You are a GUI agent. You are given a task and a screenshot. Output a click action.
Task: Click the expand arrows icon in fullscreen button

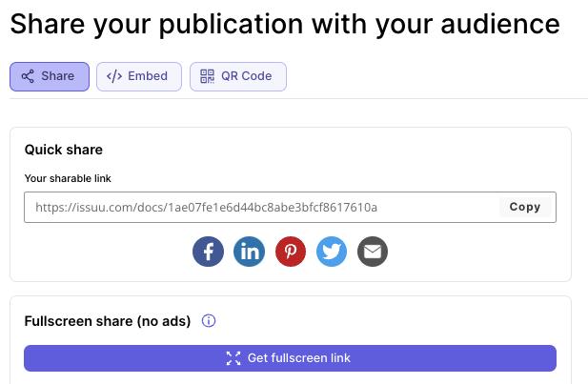233,358
